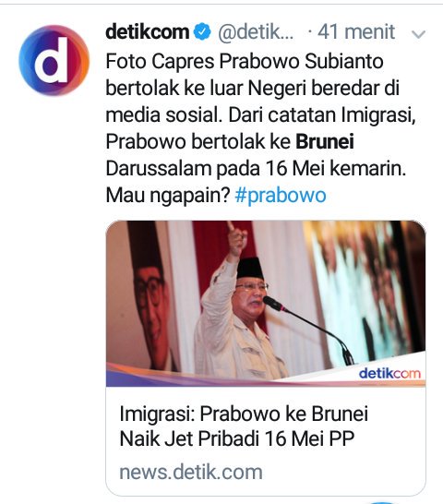Click the 'Darussalam pada 16 Mei kemarin' text
The height and width of the screenshot is (504, 443).
coord(256,168)
